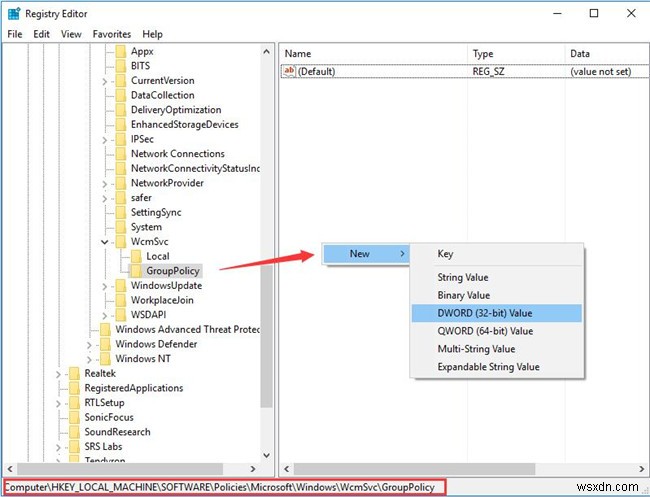Select the SonicFocus key
Screen dimensions: 650x497
coord(109,417)
